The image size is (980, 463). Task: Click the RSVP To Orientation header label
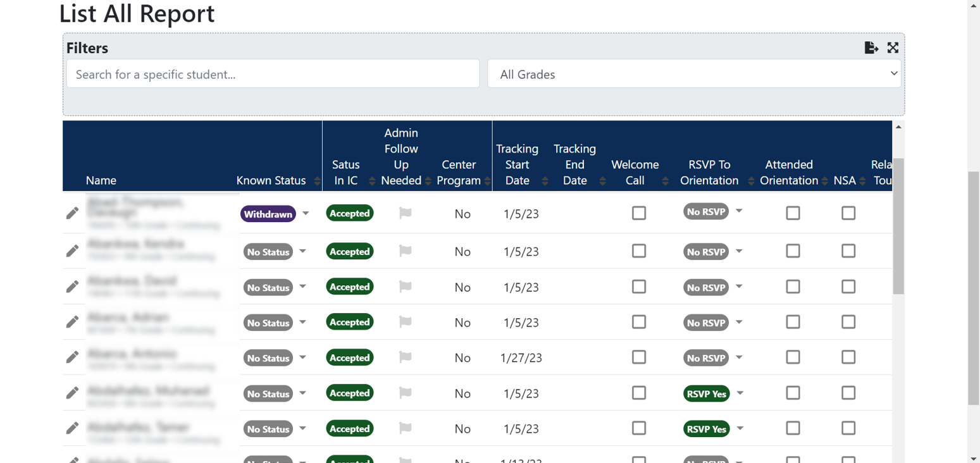tap(709, 172)
